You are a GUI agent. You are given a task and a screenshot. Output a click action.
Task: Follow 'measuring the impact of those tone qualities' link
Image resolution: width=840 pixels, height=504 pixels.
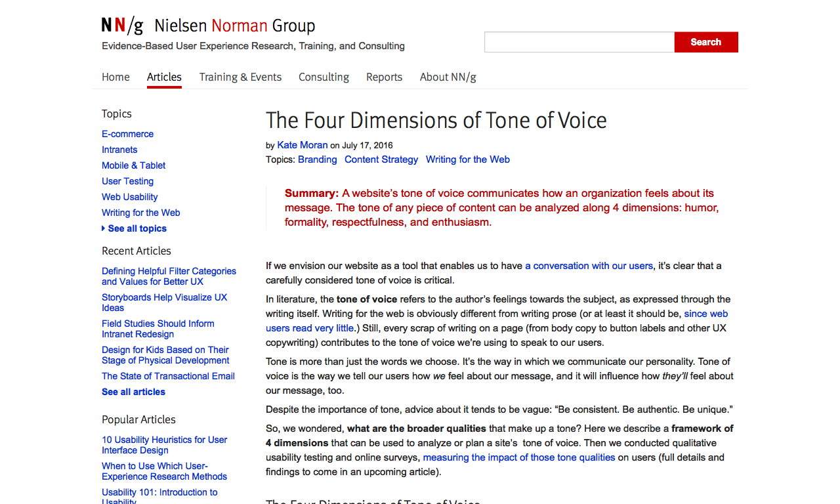point(519,457)
